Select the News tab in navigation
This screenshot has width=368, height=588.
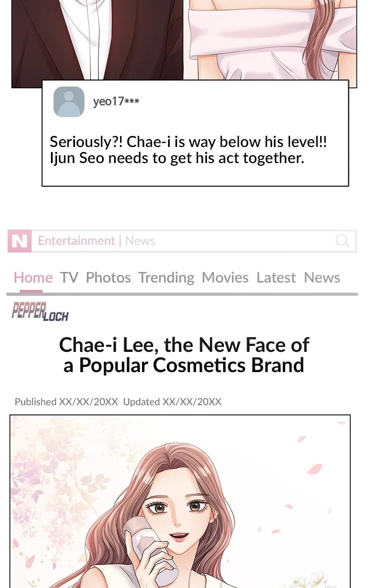[322, 277]
